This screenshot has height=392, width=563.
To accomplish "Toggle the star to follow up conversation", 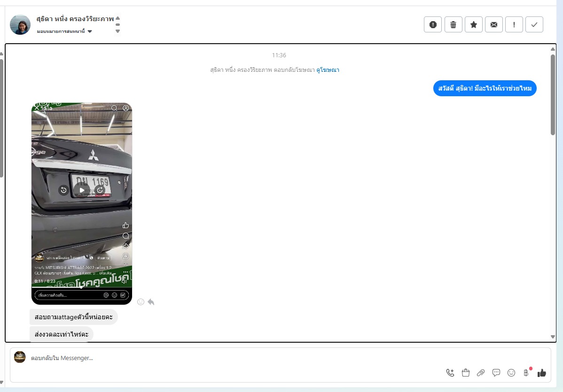I will pyautogui.click(x=473, y=25).
